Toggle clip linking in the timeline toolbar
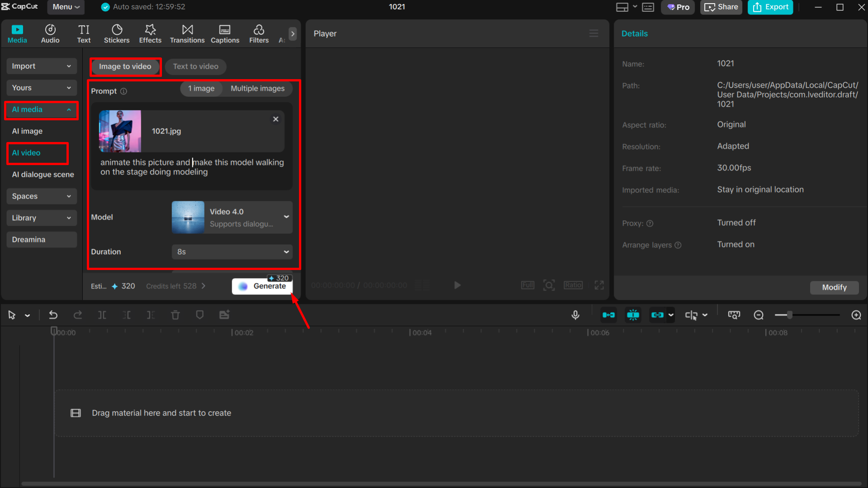Viewport: 868px width, 488px height. [658, 315]
